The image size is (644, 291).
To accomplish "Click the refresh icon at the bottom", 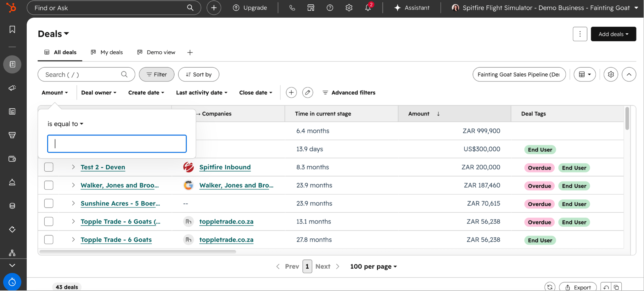I will click(550, 287).
